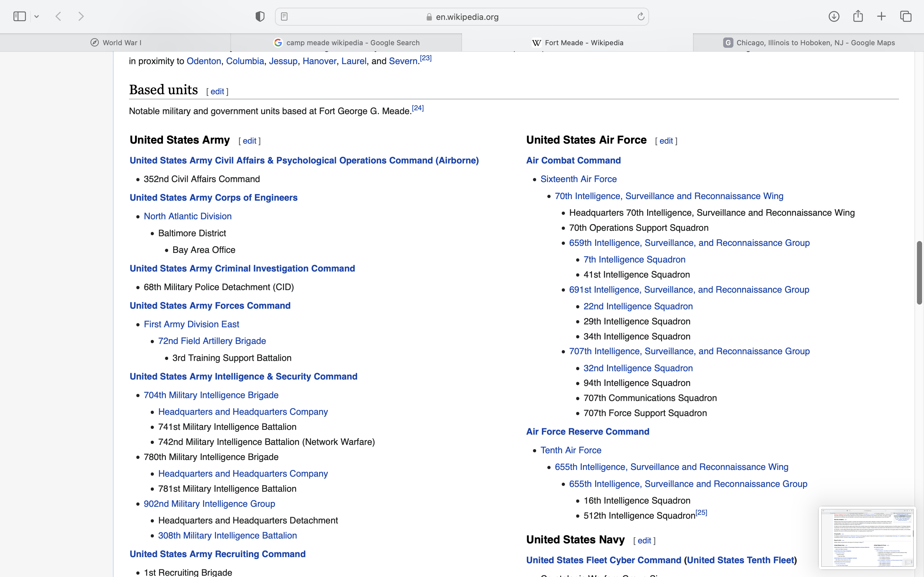Show the Reader view page icon
The height and width of the screenshot is (577, 924).
click(x=284, y=16)
